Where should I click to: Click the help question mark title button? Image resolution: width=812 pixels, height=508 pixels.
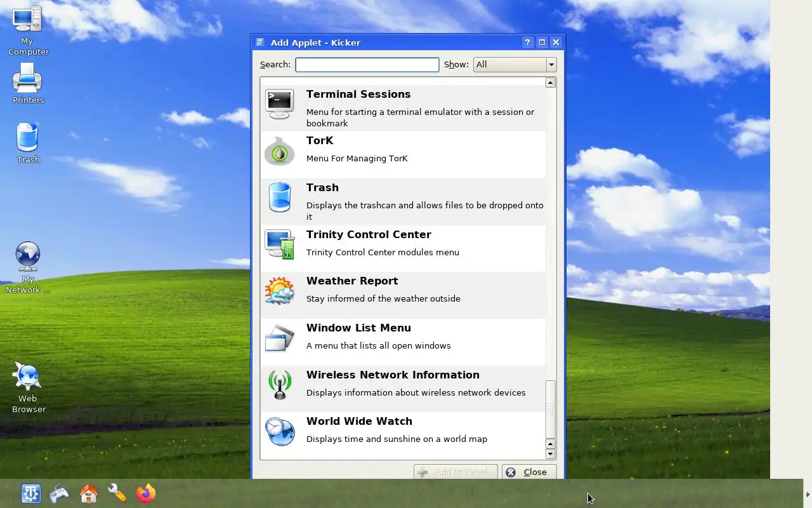pos(528,43)
